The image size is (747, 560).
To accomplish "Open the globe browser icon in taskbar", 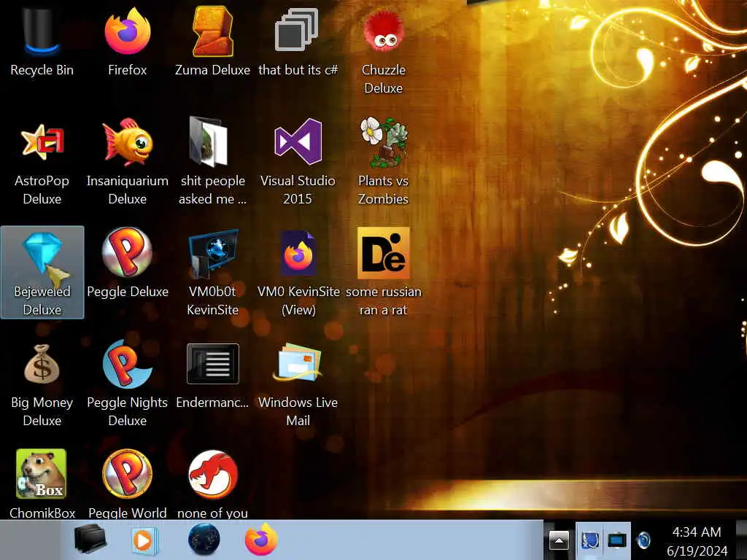I will tap(204, 540).
